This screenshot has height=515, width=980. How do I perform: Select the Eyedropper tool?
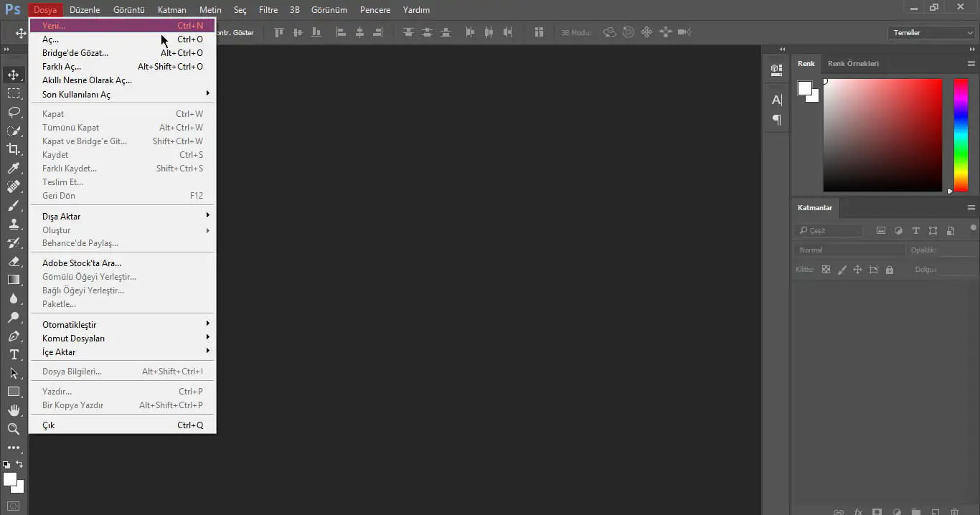pos(14,168)
